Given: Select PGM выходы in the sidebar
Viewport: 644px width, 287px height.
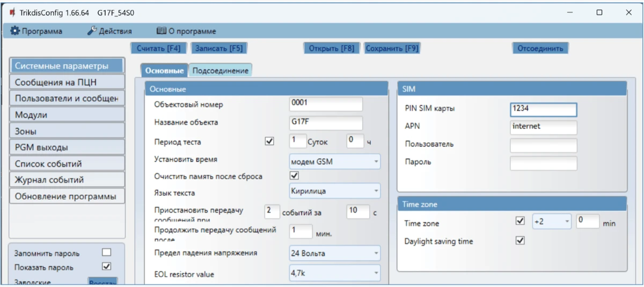Looking at the screenshot, I should [x=67, y=147].
